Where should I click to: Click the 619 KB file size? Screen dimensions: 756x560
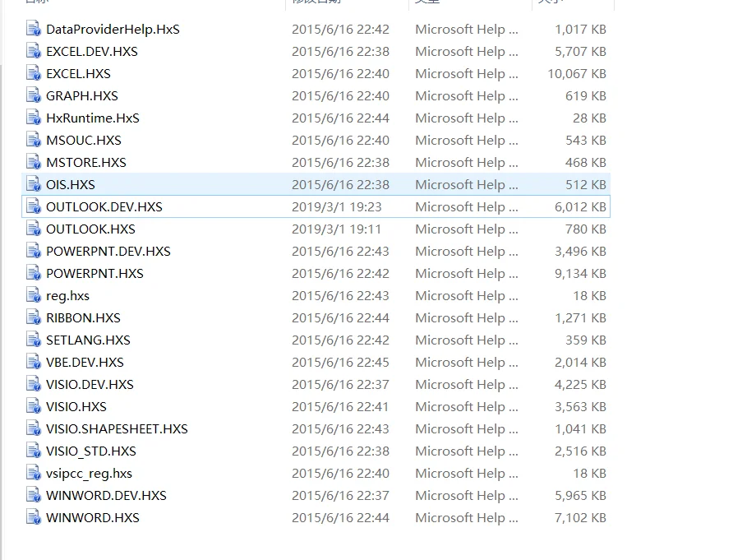(586, 96)
